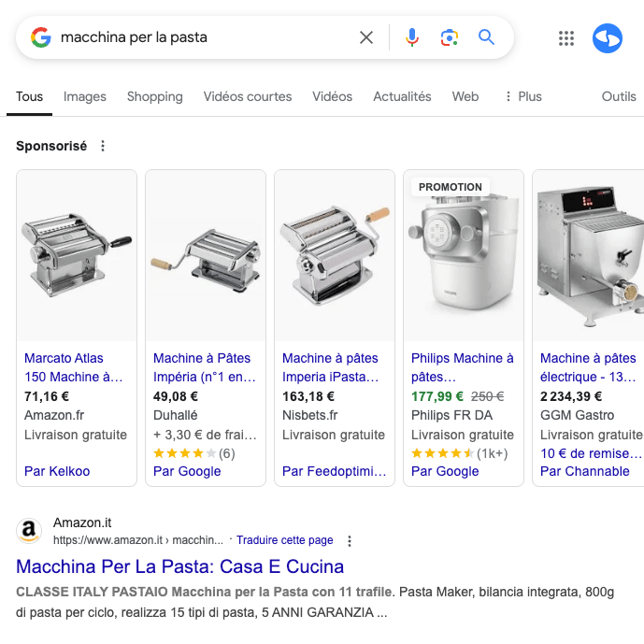Click discounted price 177,99 €
This screenshot has width=644, height=644.
point(437,396)
